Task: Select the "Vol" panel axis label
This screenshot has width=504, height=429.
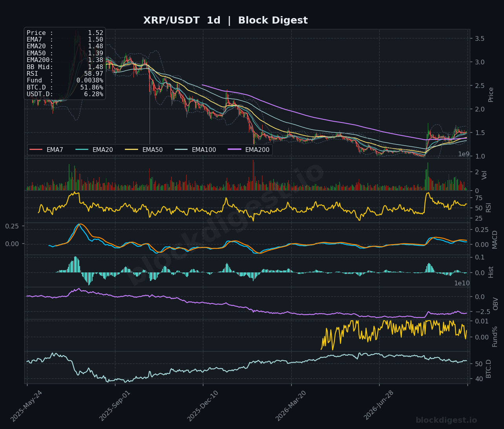Action: [484, 175]
